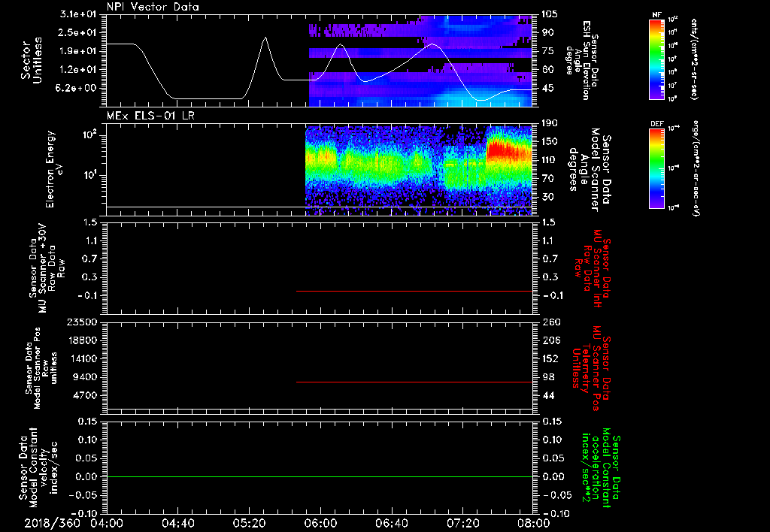Click the '3.1e+01' Sector tick label

(x=78, y=14)
